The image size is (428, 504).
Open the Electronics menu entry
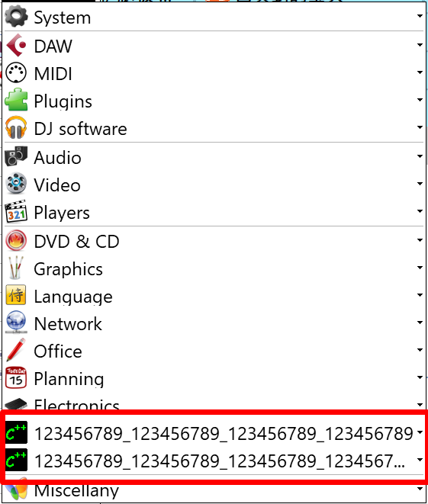(214, 403)
